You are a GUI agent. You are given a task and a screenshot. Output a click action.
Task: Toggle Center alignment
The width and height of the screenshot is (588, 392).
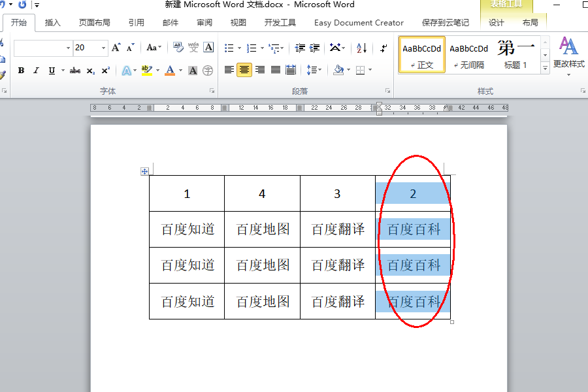(x=244, y=70)
